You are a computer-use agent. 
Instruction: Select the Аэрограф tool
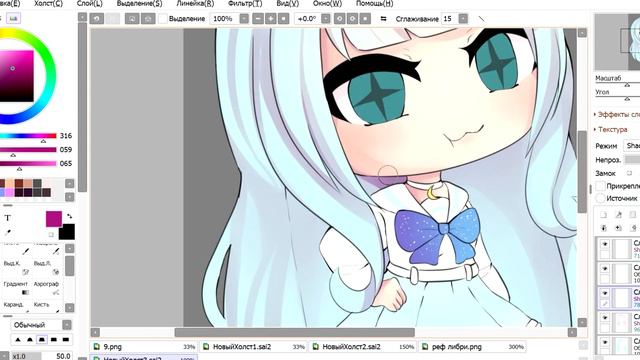point(47,288)
